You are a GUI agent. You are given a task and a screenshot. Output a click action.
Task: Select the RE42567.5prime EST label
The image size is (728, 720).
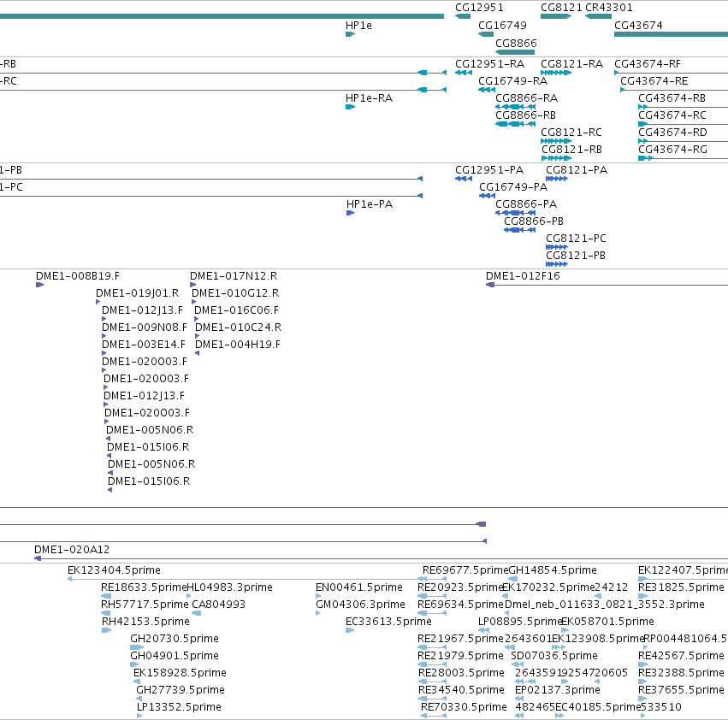681,657
